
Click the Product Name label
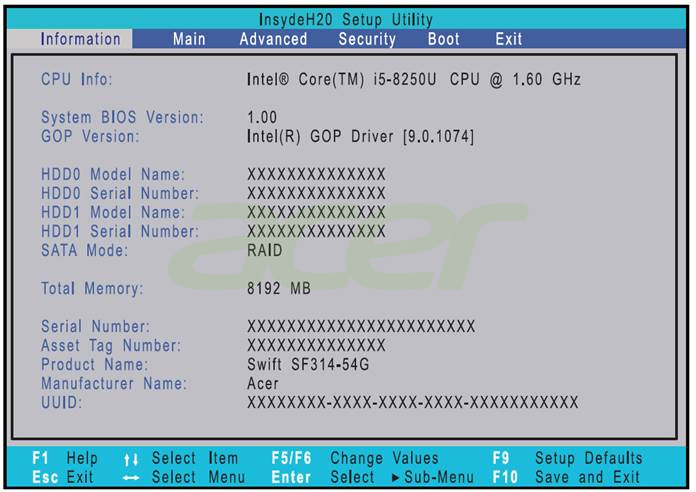(95, 365)
